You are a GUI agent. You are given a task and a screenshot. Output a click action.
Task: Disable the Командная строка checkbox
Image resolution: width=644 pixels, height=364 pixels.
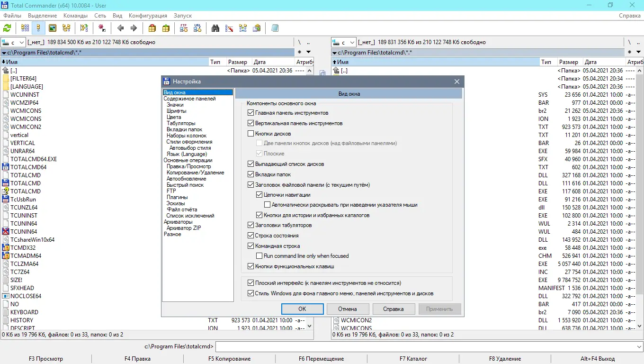(250, 246)
